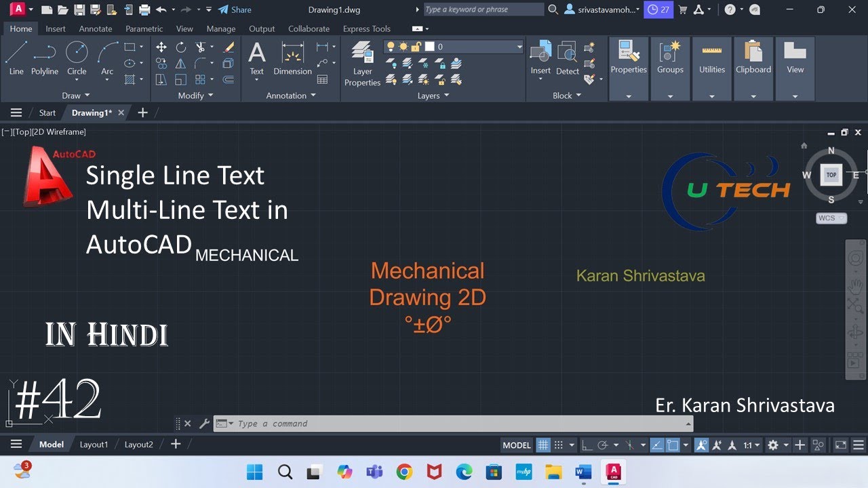Image resolution: width=868 pixels, height=488 pixels.
Task: Open the layer 0 dropdown list
Action: tap(519, 47)
